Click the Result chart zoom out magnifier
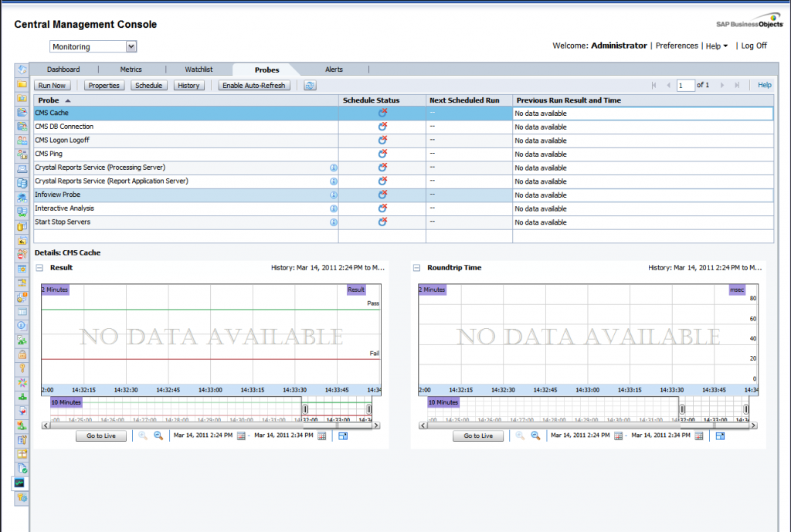 click(x=158, y=435)
